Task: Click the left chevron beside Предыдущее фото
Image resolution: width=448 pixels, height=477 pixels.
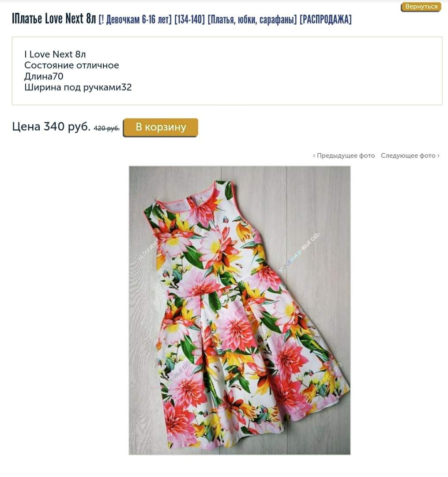Action: coord(314,156)
